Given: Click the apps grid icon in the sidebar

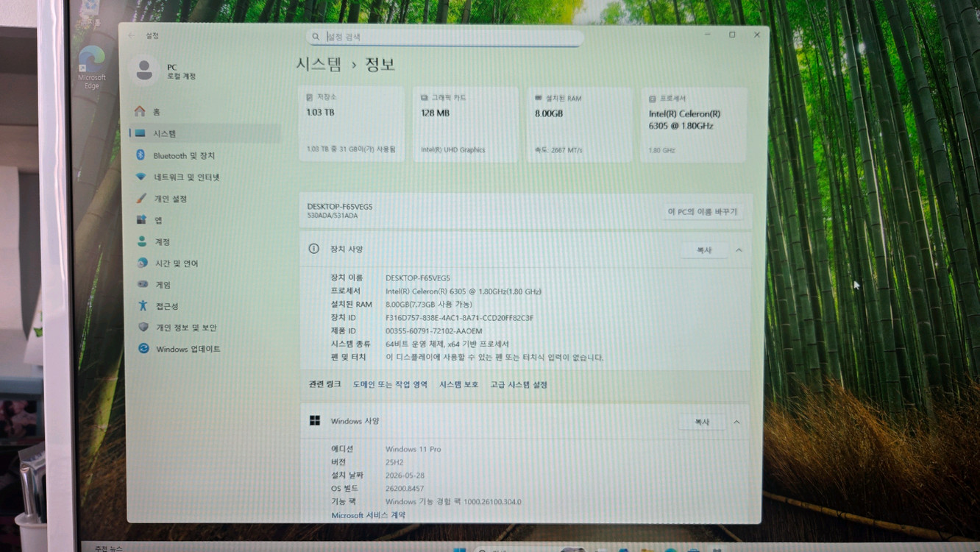Looking at the screenshot, I should (141, 220).
